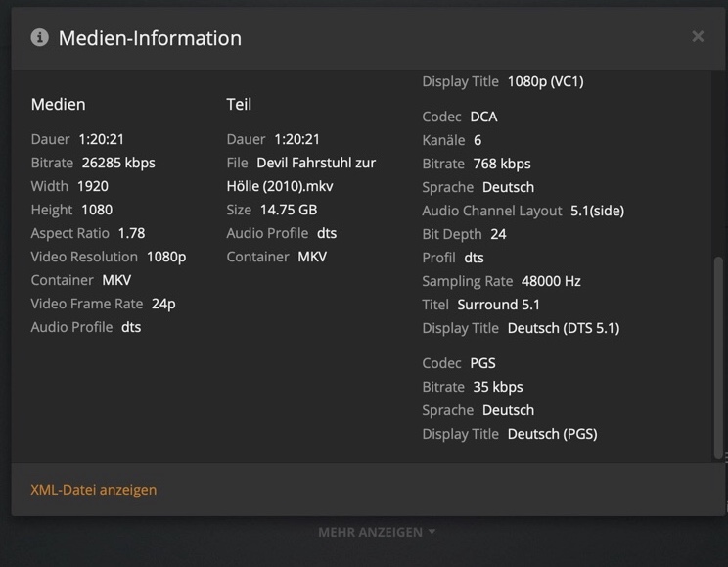
Task: Click the Audio Channel Layout 5.1(side) value
Action: 597,211
